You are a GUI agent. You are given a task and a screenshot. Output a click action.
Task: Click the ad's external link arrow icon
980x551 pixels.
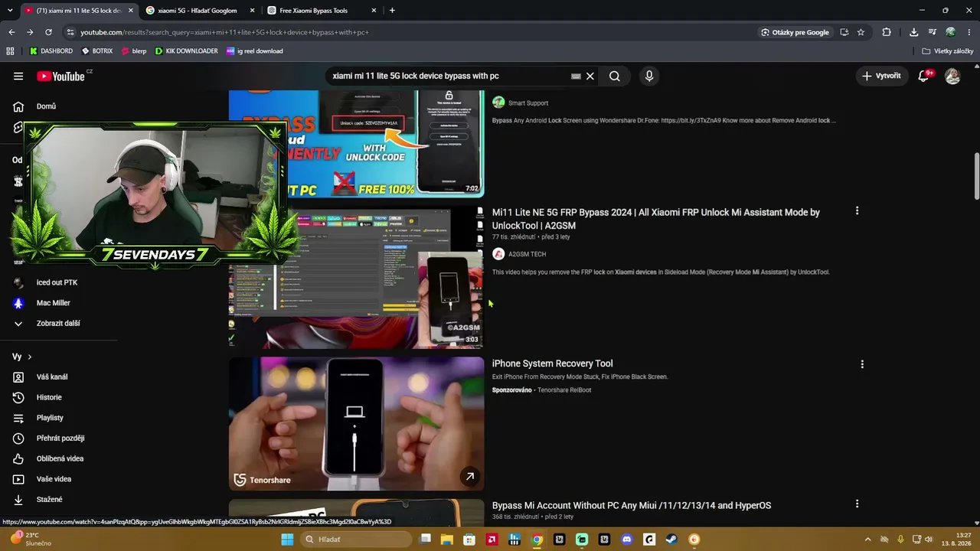click(470, 477)
